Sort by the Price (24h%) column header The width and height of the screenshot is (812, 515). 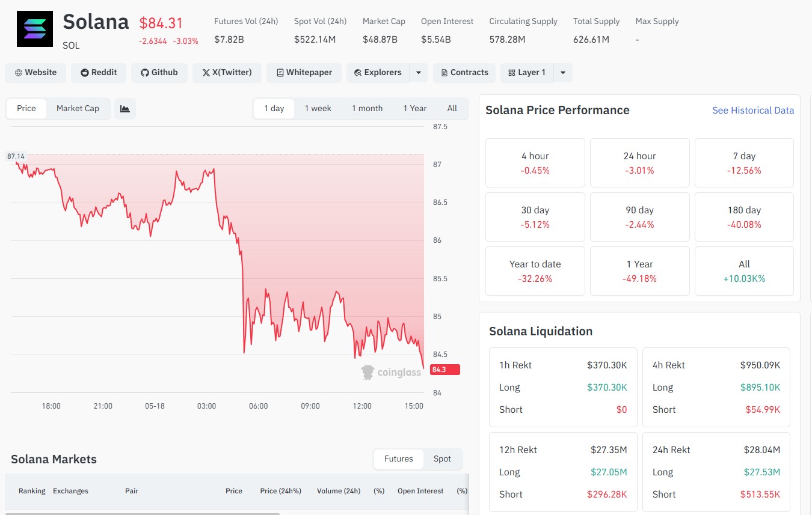point(281,491)
